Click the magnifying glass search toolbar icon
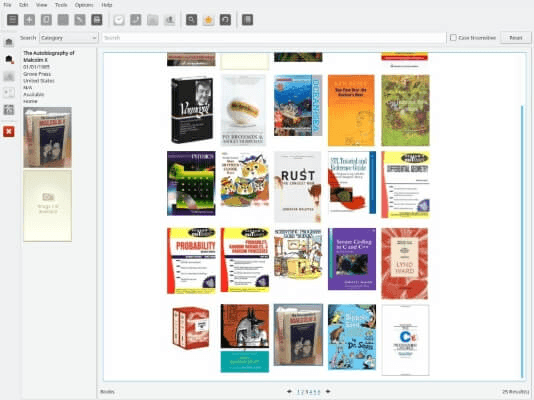Screen dimensions: 534x400 pos(191,20)
